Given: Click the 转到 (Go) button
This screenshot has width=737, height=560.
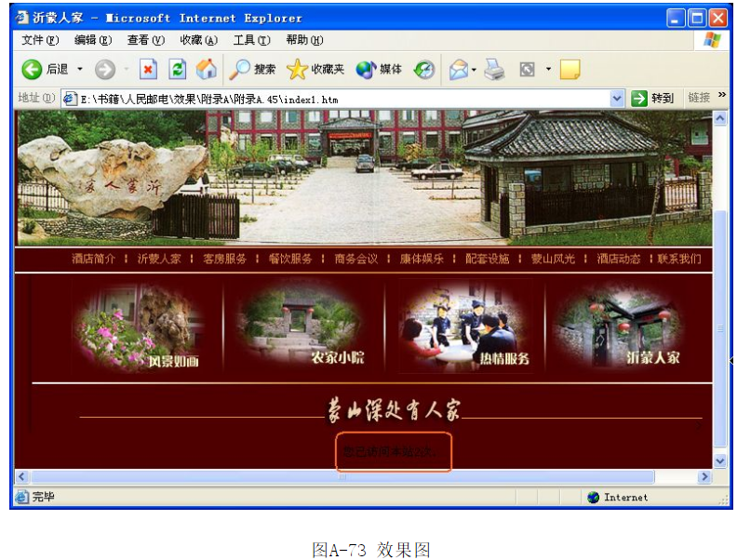Looking at the screenshot, I should tap(652, 99).
